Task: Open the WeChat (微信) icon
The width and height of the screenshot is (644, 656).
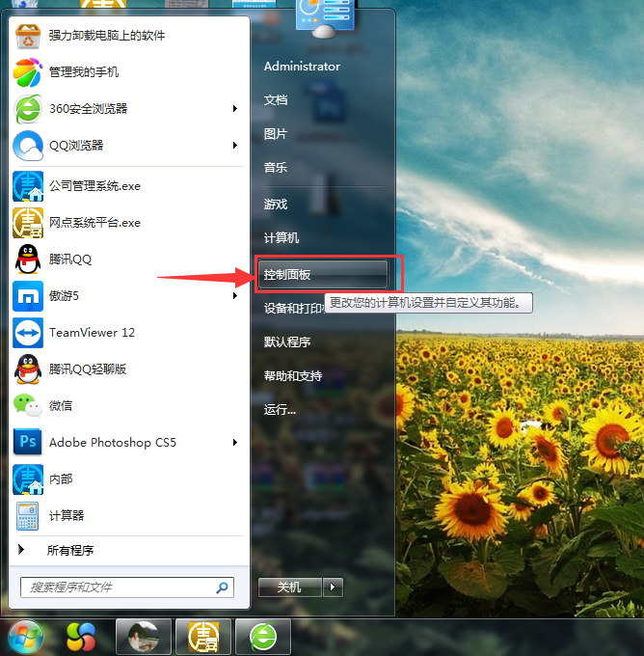Action: click(x=28, y=406)
